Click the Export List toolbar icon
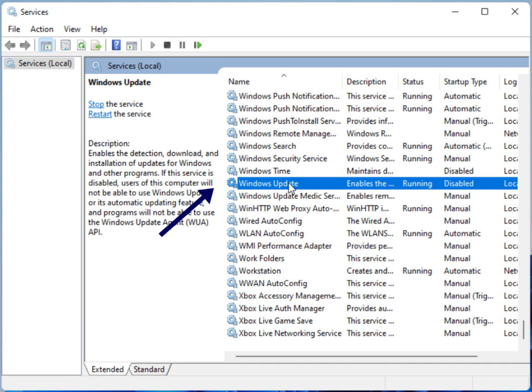The height and width of the screenshot is (392, 532). tap(97, 45)
